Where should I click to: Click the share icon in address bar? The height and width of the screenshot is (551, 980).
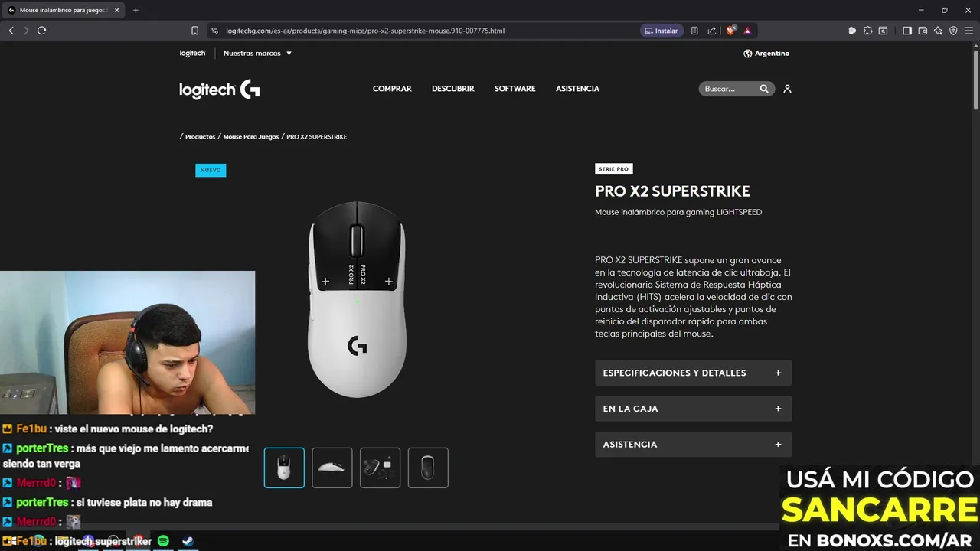pos(712,31)
